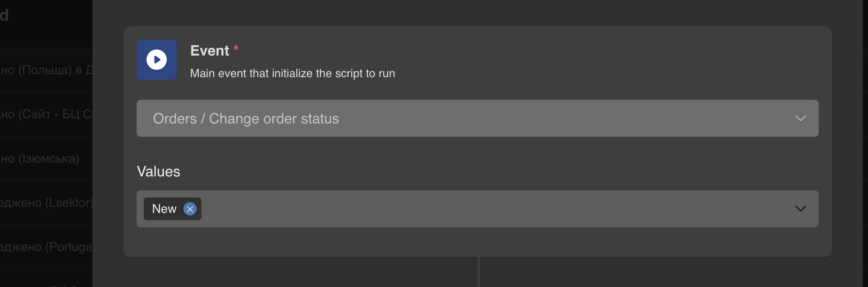Select the background row mentioning Ізюмська

[x=41, y=158]
